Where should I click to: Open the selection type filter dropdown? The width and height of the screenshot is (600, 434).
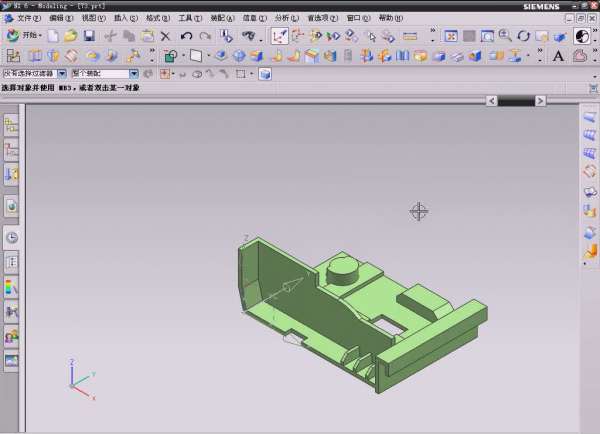click(62, 73)
